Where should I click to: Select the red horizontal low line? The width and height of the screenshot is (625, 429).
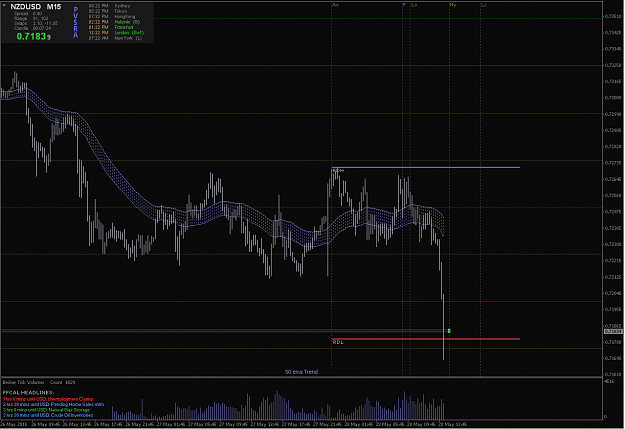click(x=425, y=339)
